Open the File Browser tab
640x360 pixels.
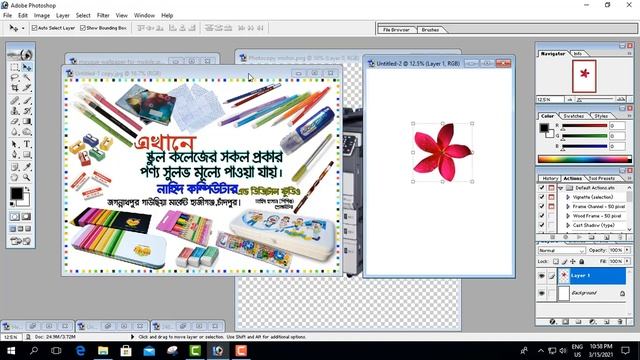pyautogui.click(x=396, y=30)
